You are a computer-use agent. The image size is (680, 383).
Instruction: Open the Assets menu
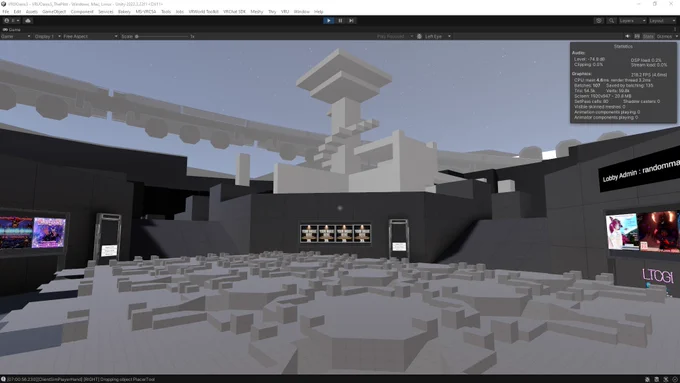pos(32,12)
